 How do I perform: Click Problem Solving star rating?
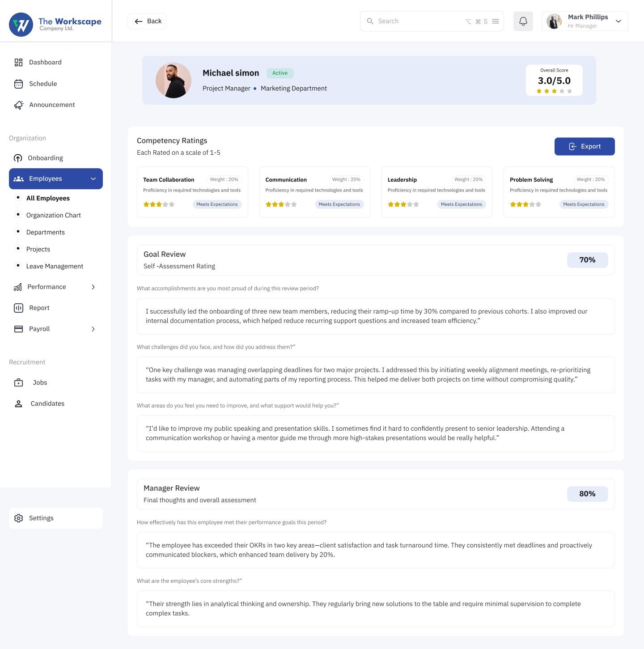(x=525, y=204)
